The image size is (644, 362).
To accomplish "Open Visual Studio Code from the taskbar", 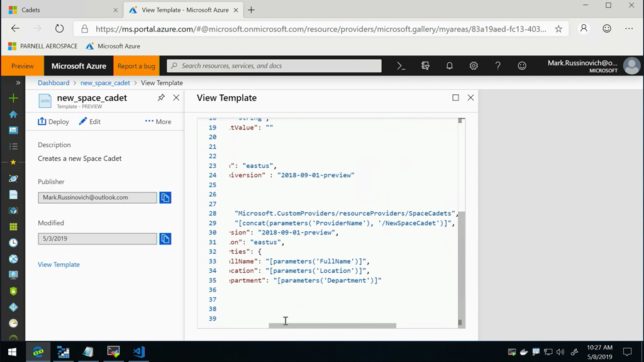I will point(138,352).
